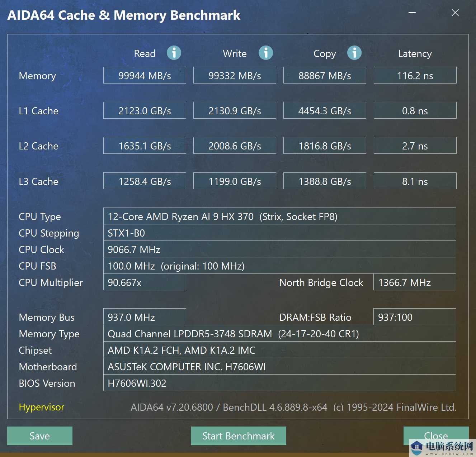
Task: Click North Bridge Clock value 1366.7 MHz
Action: (415, 282)
